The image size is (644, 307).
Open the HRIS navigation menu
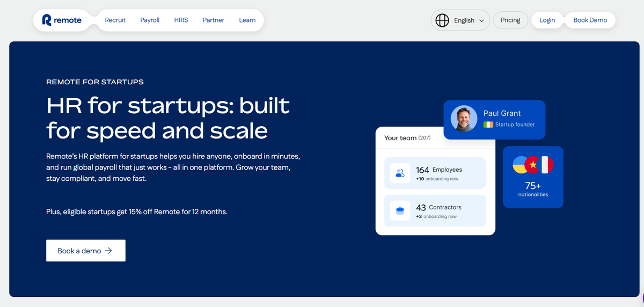181,20
